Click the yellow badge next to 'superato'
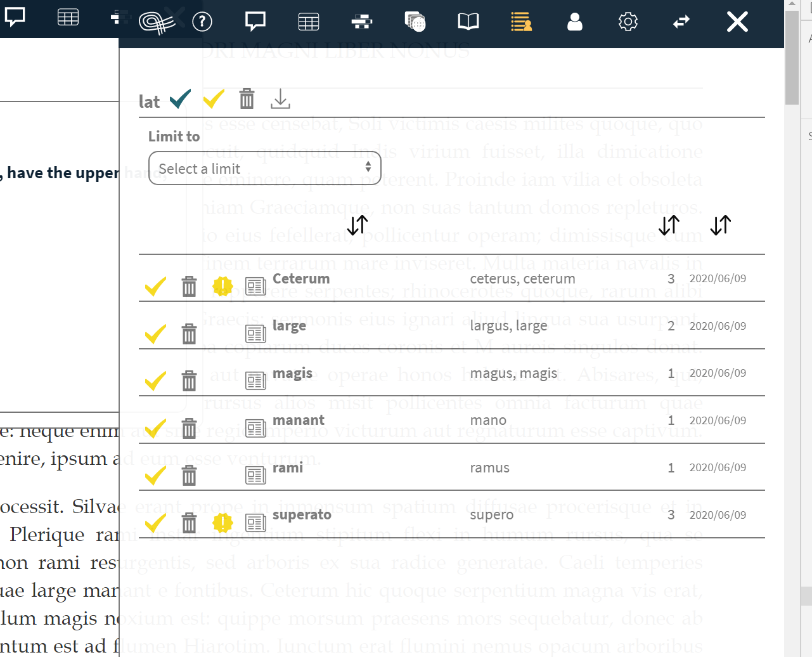The image size is (812, 657). click(222, 523)
